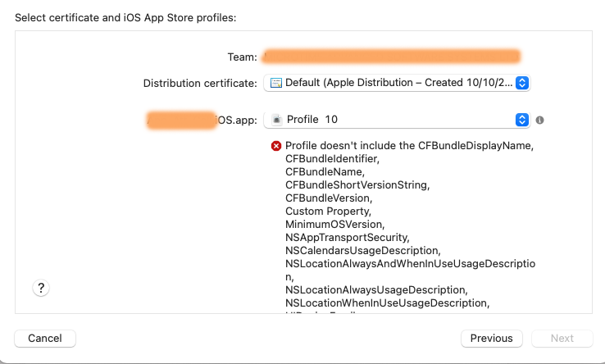The image size is (605, 364).
Task: Click the 'Distribution certificate:' label
Action: pos(200,84)
